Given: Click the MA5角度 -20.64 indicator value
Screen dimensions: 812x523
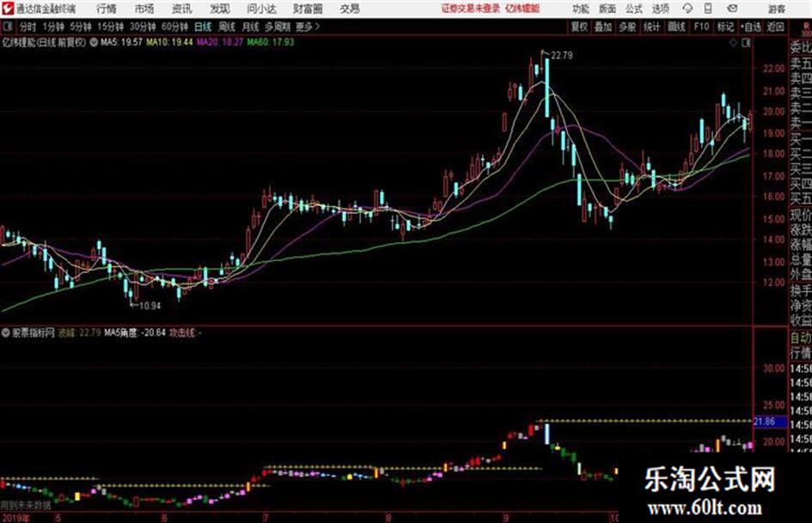Looking at the screenshot, I should tap(135, 332).
